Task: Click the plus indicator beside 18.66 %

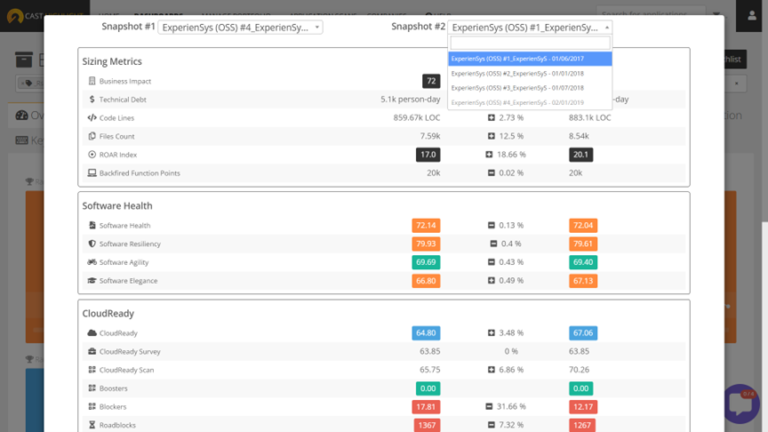Action: pos(491,155)
